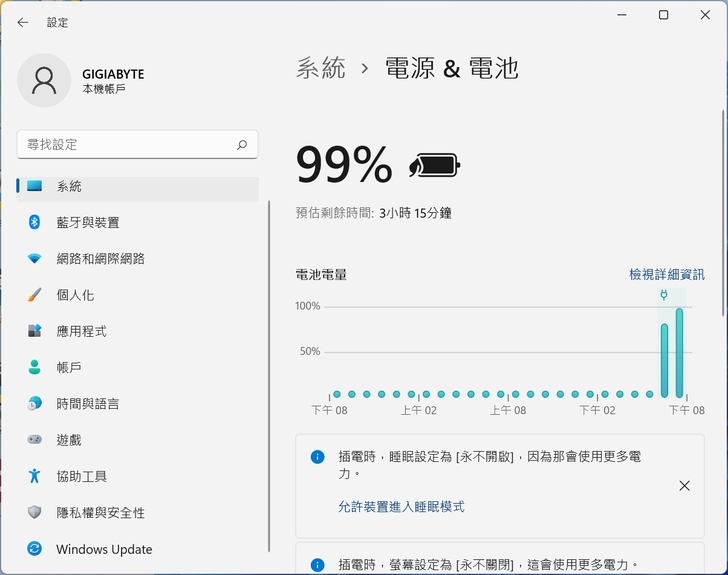Dismiss the sleep setting tip
Viewport: 728px width, 575px height.
684,486
